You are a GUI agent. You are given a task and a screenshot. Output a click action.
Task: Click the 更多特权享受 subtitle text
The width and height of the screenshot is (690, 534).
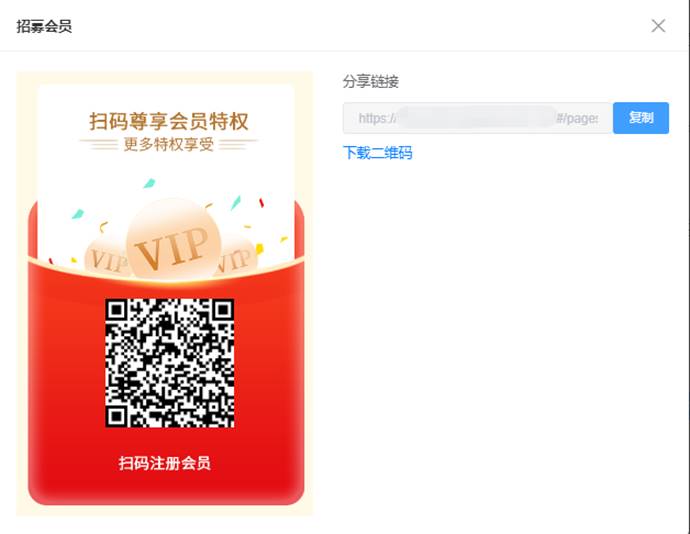pos(169,144)
